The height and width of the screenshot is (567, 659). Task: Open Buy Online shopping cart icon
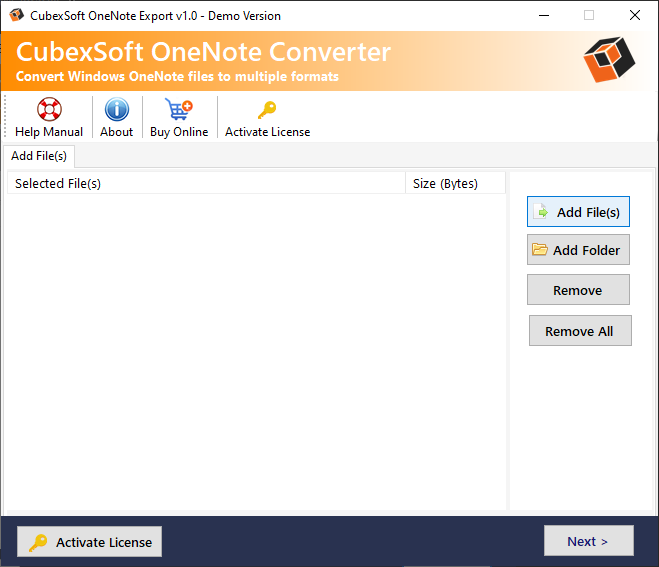pos(179,109)
